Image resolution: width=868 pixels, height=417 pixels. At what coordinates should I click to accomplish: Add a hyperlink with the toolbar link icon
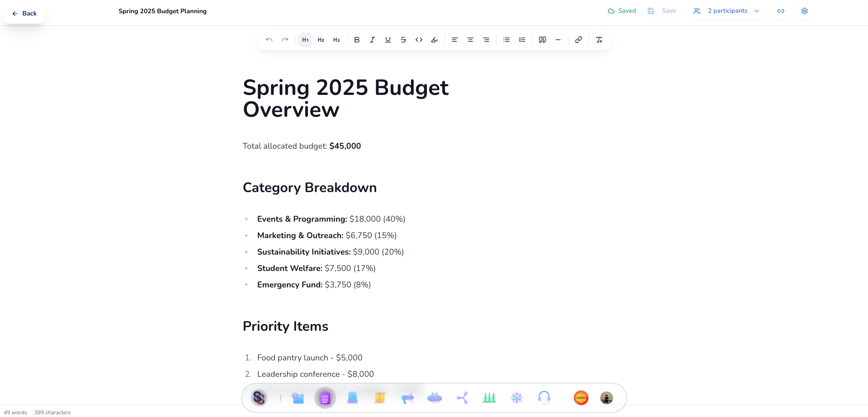(578, 40)
